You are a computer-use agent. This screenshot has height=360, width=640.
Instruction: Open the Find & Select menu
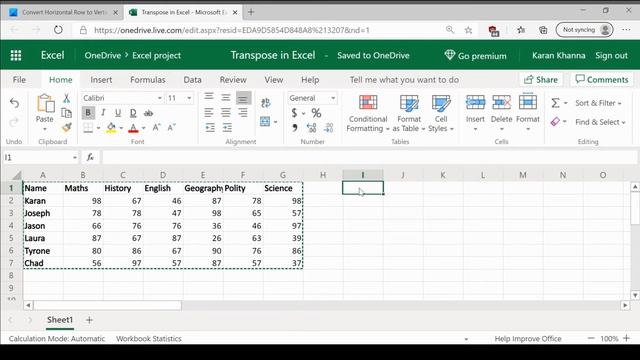[600, 122]
